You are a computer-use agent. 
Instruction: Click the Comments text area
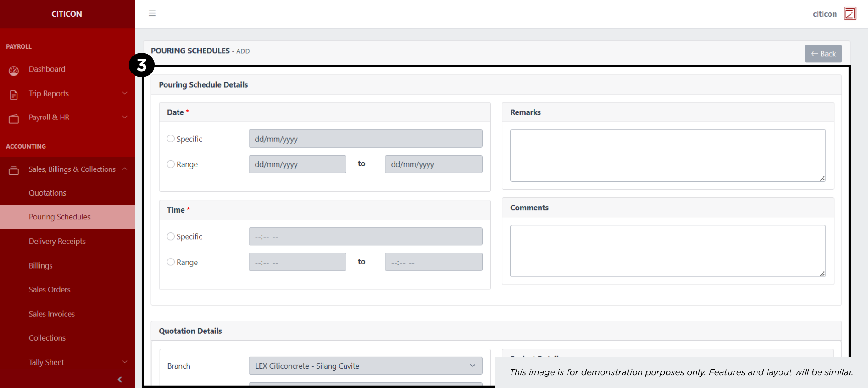(x=668, y=251)
